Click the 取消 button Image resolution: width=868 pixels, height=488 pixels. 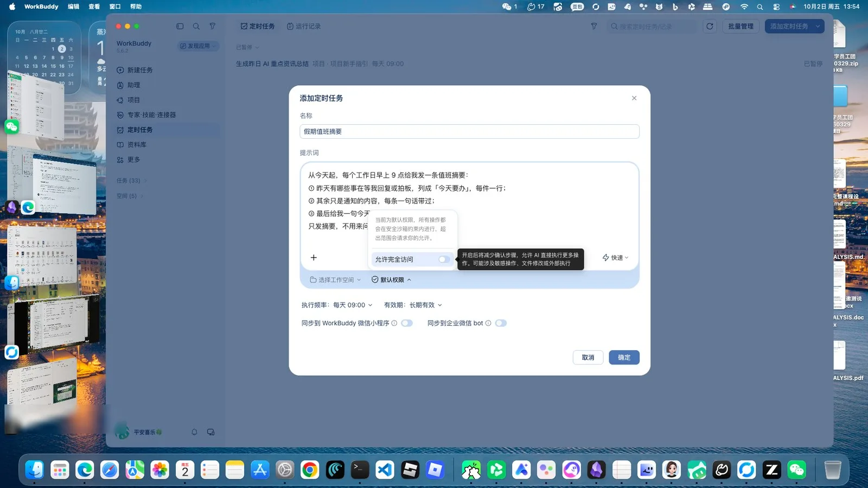coord(588,357)
